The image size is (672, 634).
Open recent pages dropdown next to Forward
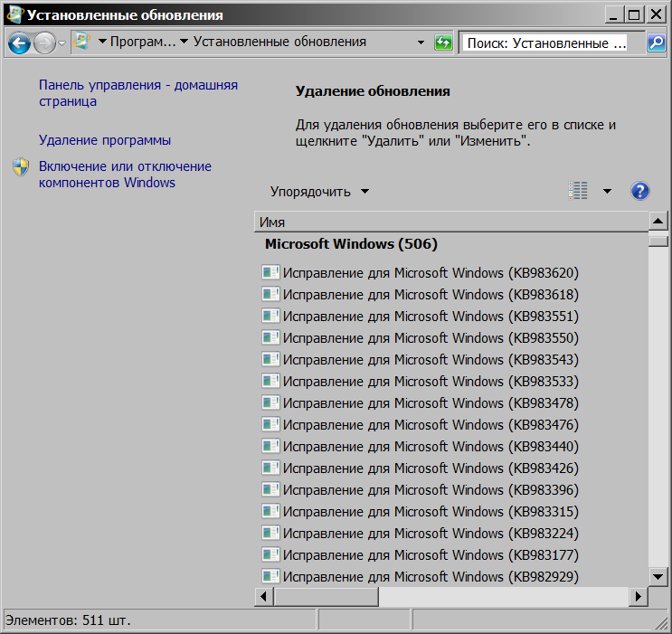62,43
